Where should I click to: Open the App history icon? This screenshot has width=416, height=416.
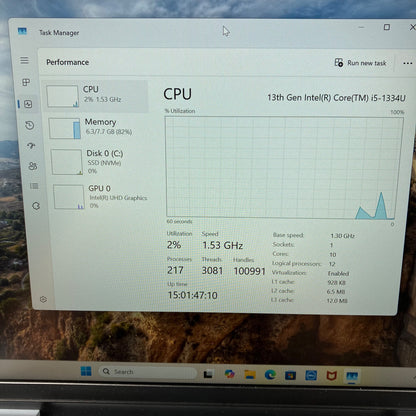(30, 125)
